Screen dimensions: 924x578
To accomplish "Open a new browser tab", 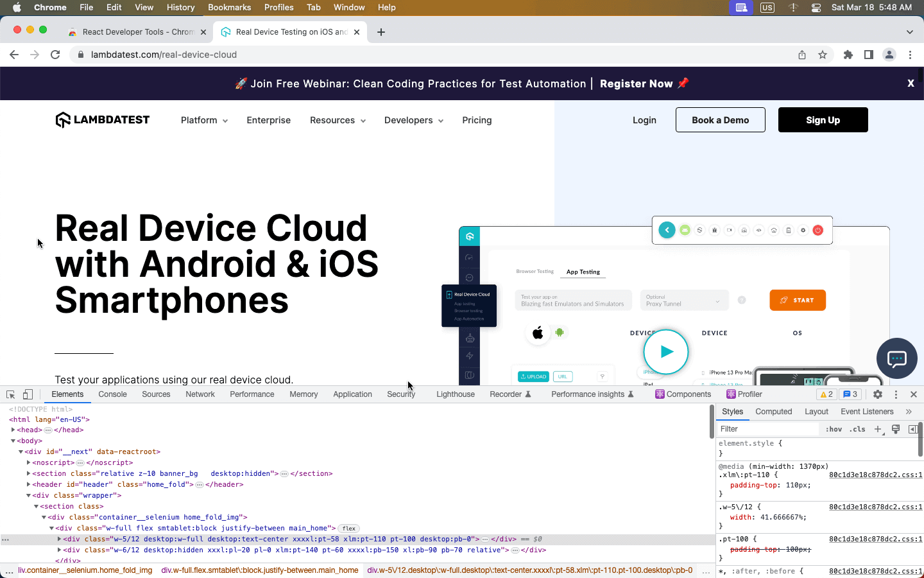I will pyautogui.click(x=381, y=32).
